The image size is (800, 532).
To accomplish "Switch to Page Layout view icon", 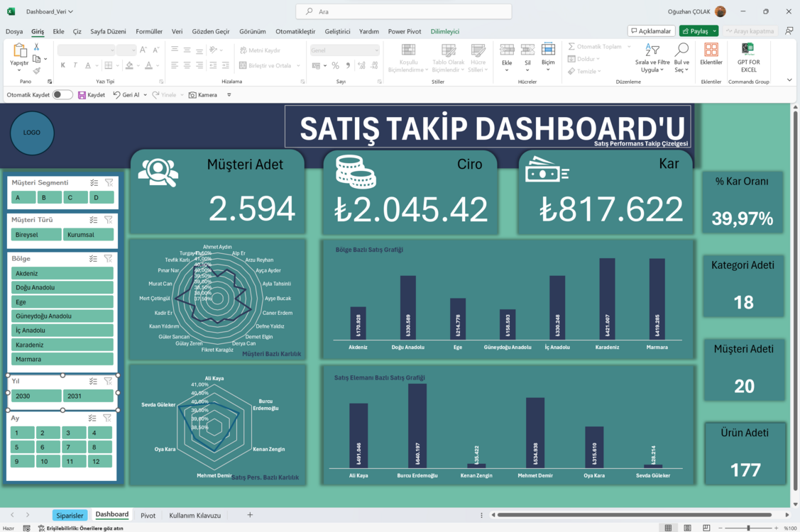I will point(687,528).
